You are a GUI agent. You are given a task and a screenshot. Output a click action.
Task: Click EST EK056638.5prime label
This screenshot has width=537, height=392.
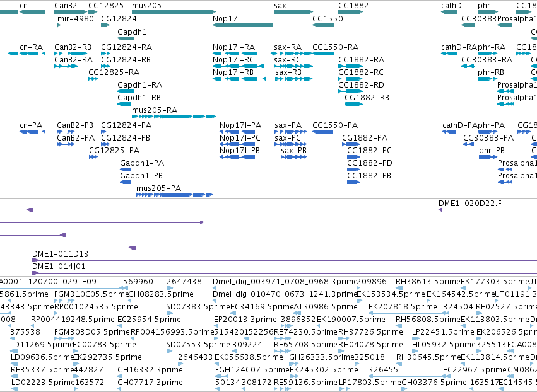click(249, 357)
